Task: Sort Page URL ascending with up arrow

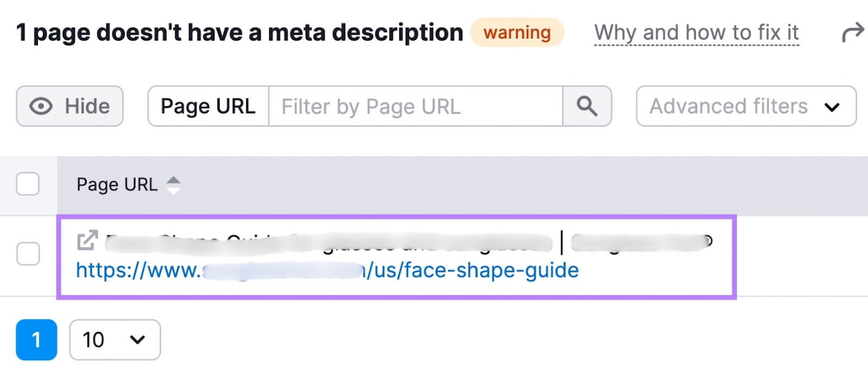Action: pos(173,180)
